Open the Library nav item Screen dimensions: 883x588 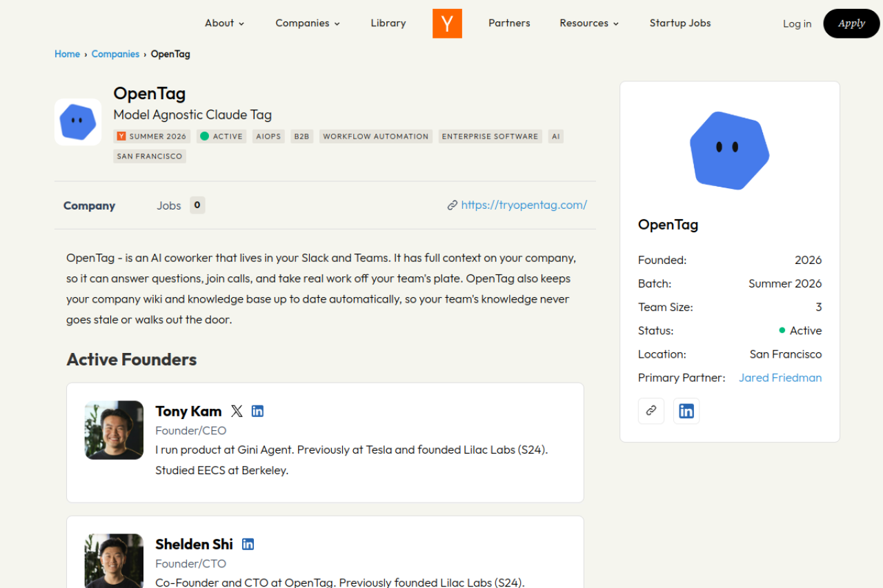pos(388,23)
